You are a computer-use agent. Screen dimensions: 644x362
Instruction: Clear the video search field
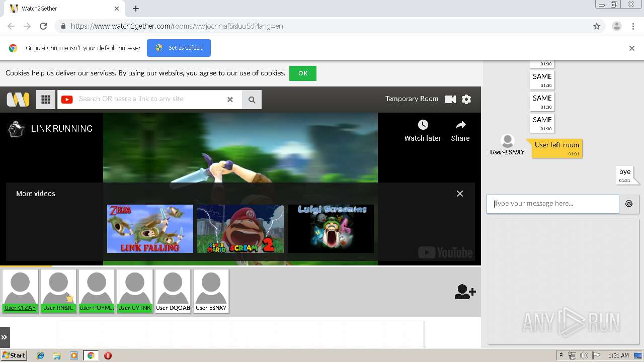tap(230, 99)
